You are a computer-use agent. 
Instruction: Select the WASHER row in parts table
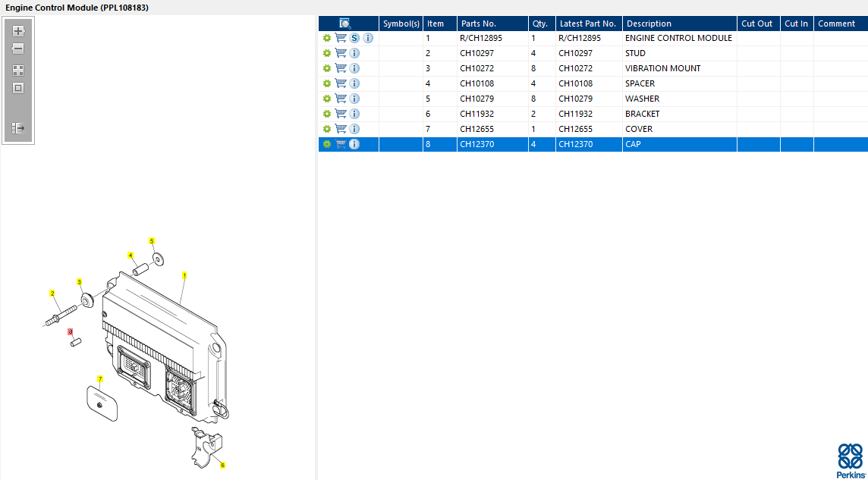coord(593,99)
